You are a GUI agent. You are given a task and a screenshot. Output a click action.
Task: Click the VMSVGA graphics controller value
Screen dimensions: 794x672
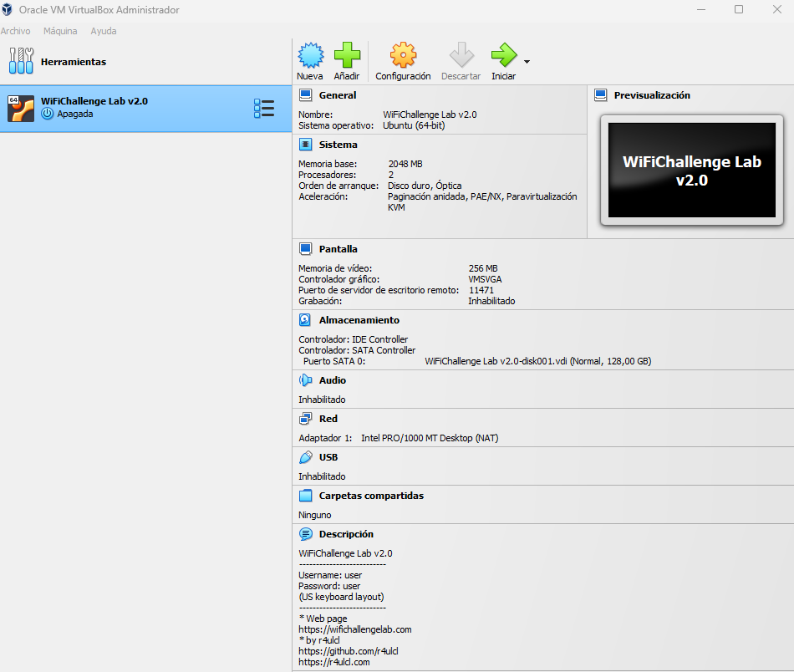[485, 279]
